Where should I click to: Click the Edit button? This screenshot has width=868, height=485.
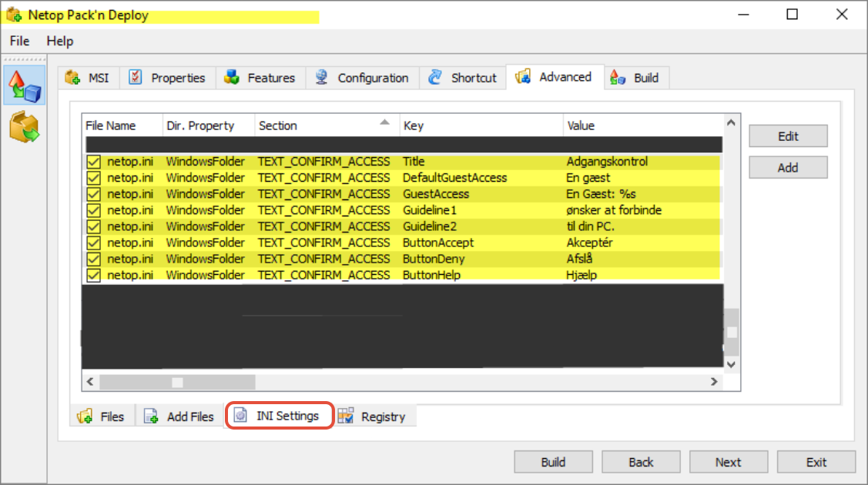pos(789,136)
